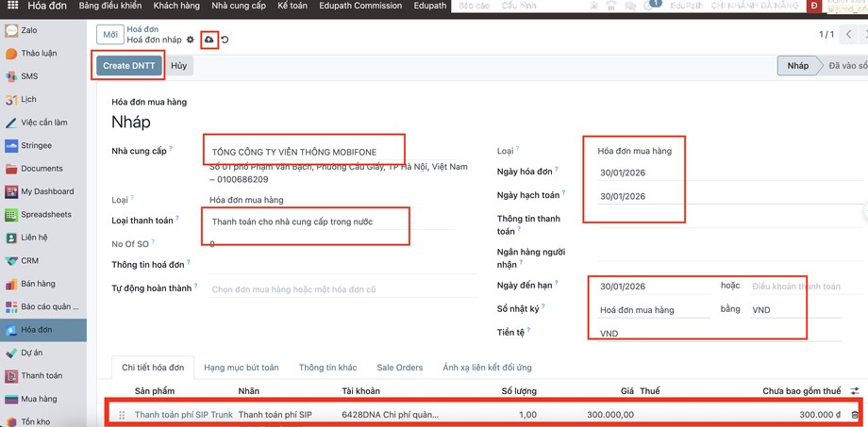Open My Dashboard in sidebar
Screen dimensions: 868x427
click(43, 191)
